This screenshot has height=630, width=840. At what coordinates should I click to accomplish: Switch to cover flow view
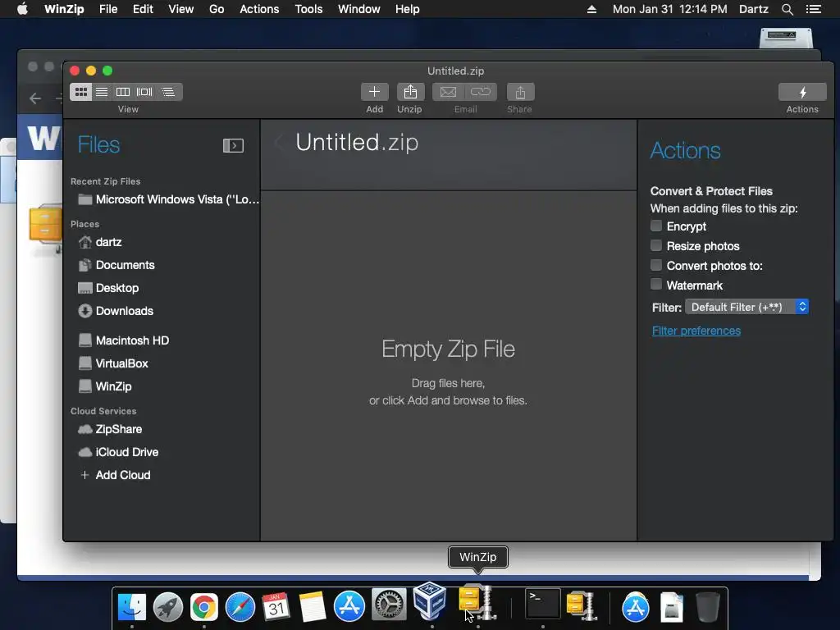(x=144, y=92)
